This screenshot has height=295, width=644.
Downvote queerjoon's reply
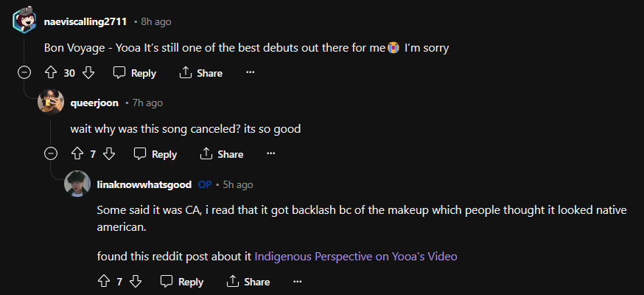(x=109, y=154)
